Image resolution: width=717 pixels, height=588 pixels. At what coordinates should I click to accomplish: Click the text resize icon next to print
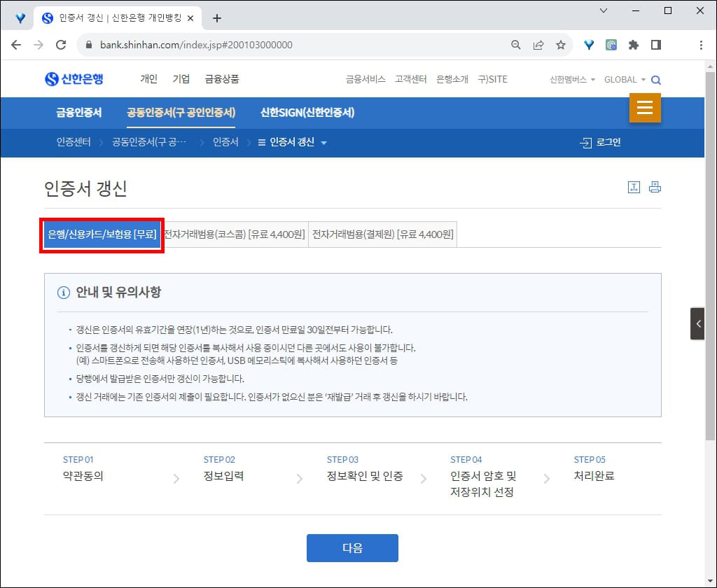[634, 187]
